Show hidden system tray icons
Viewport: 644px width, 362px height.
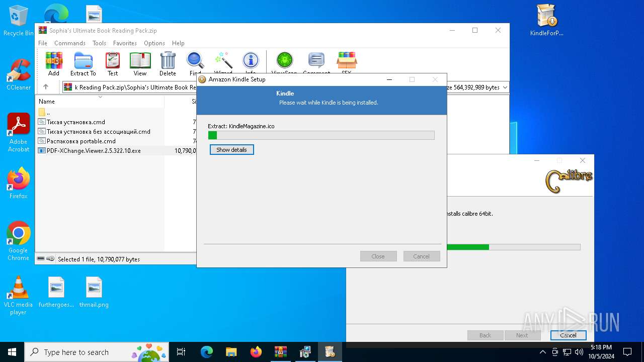pyautogui.click(x=542, y=352)
